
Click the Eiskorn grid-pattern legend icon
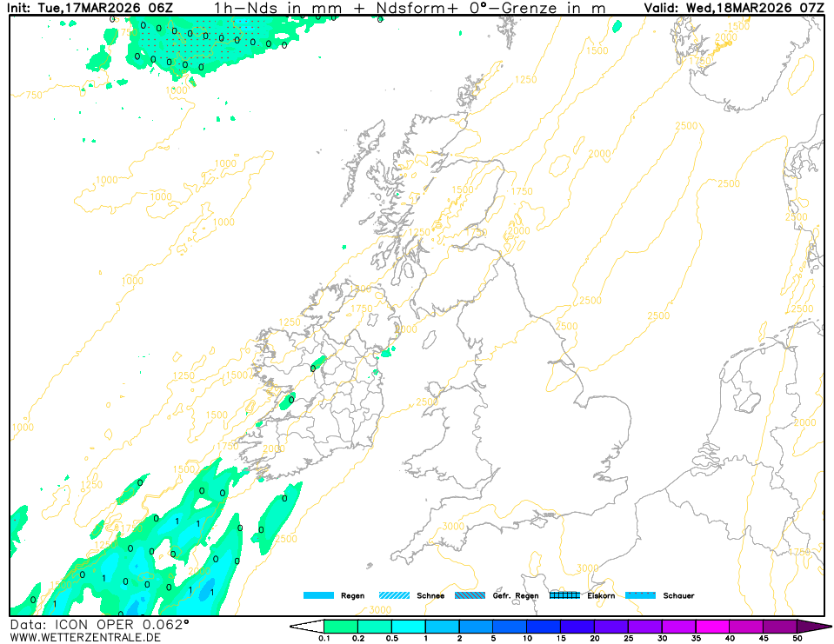(x=565, y=595)
